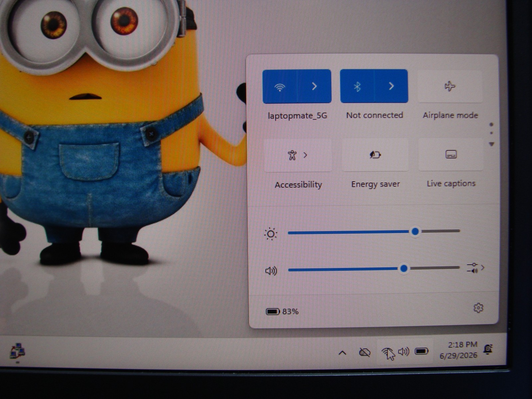
Task: Click the volume slider handle
Action: 404,268
